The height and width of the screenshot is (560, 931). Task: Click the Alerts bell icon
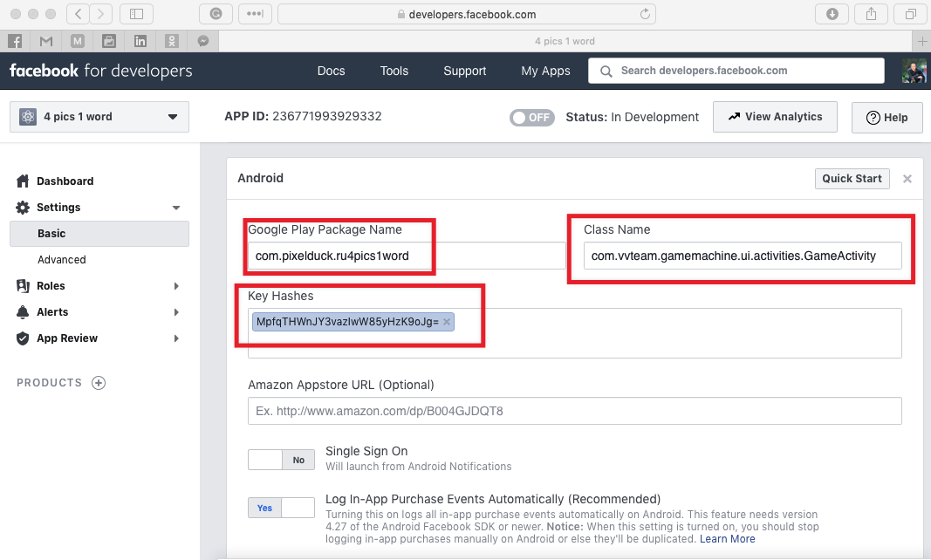point(23,311)
